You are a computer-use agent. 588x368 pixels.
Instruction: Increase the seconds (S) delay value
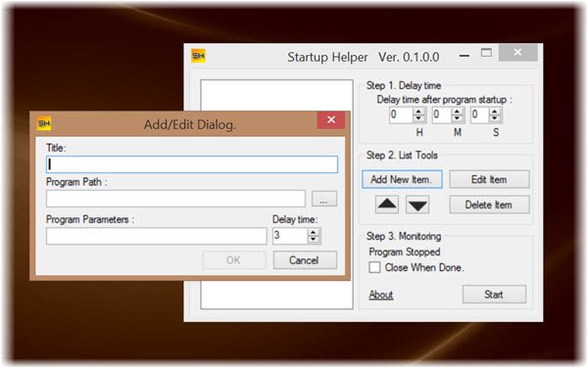(x=495, y=112)
